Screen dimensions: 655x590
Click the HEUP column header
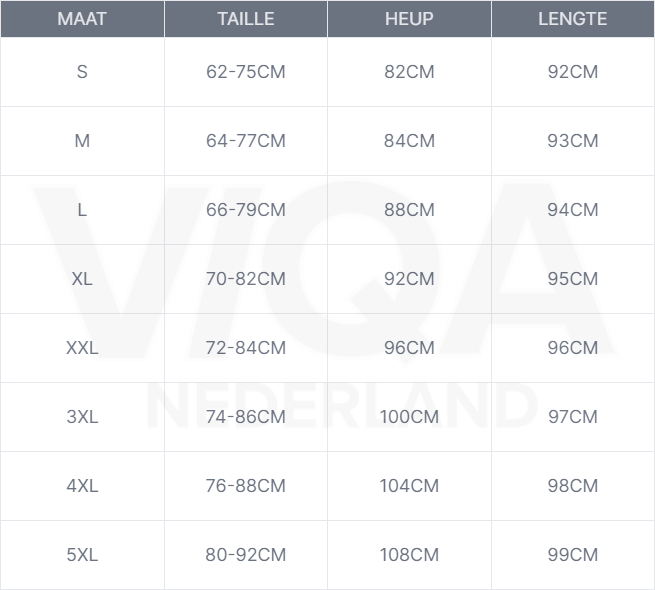(x=409, y=19)
